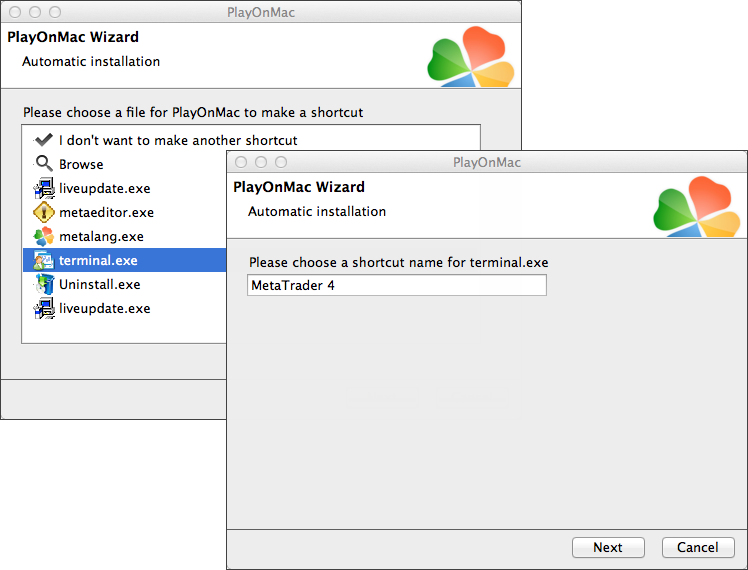This screenshot has height=570, width=748.
Task: Click the highlighted terminal.exe icon
Action: pyautogui.click(x=43, y=260)
